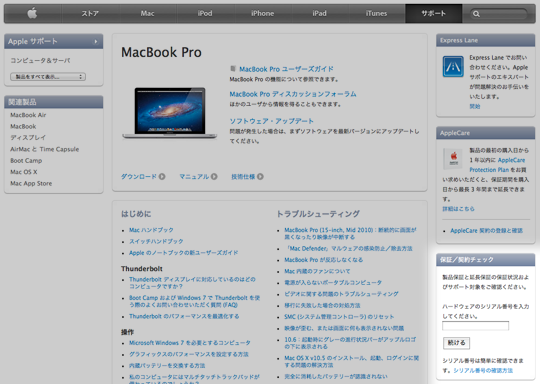Open the Express Lane 開始 link
Image resolution: width=540 pixels, height=384 pixels.
coord(475,106)
